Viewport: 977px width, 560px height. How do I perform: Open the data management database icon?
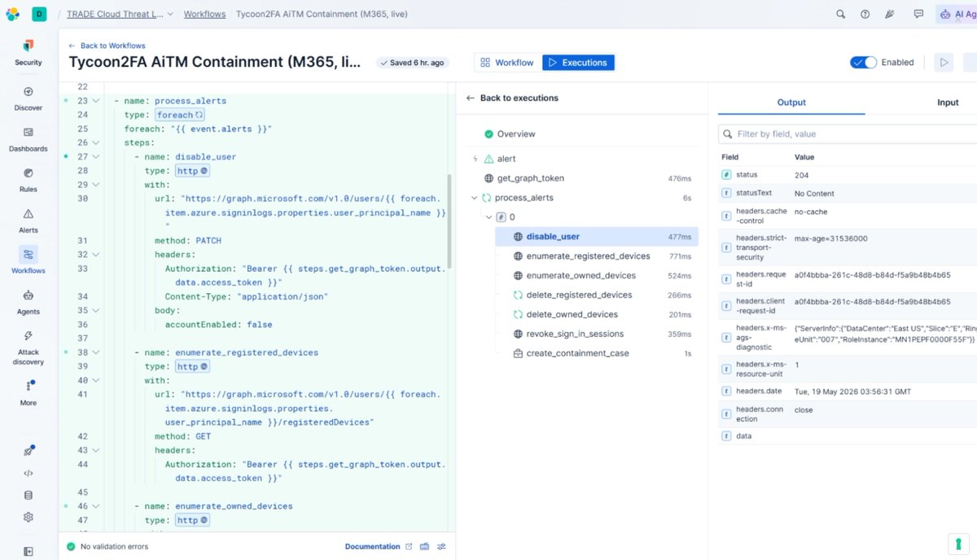click(28, 495)
